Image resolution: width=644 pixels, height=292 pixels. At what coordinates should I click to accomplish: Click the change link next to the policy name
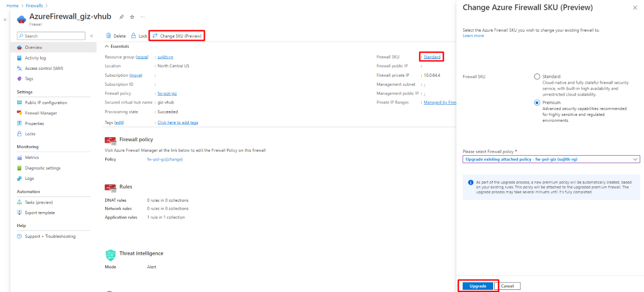(x=174, y=159)
